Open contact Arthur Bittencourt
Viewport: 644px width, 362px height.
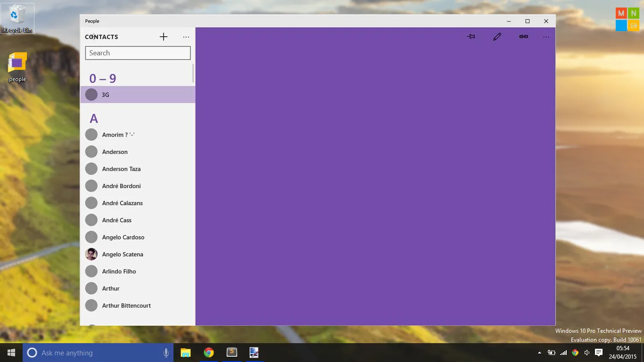[x=138, y=305]
